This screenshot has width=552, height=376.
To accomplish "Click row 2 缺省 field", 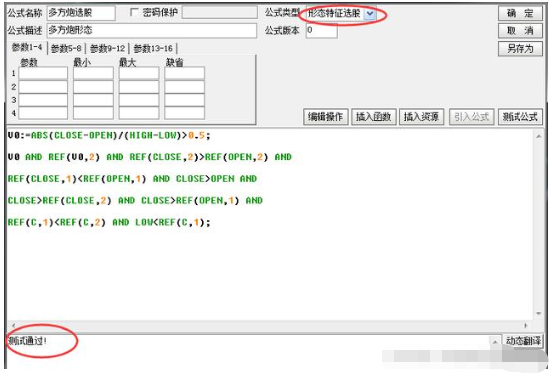I will click(184, 87).
